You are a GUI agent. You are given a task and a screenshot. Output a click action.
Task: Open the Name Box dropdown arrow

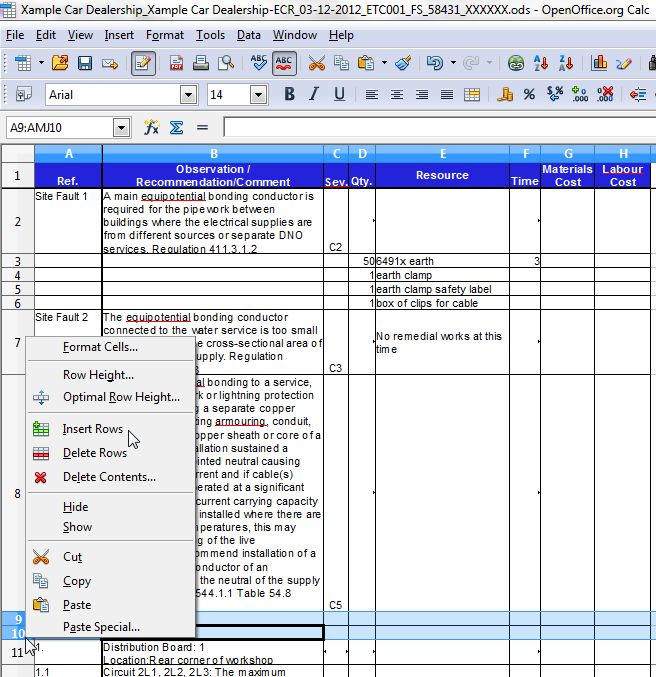tap(121, 128)
